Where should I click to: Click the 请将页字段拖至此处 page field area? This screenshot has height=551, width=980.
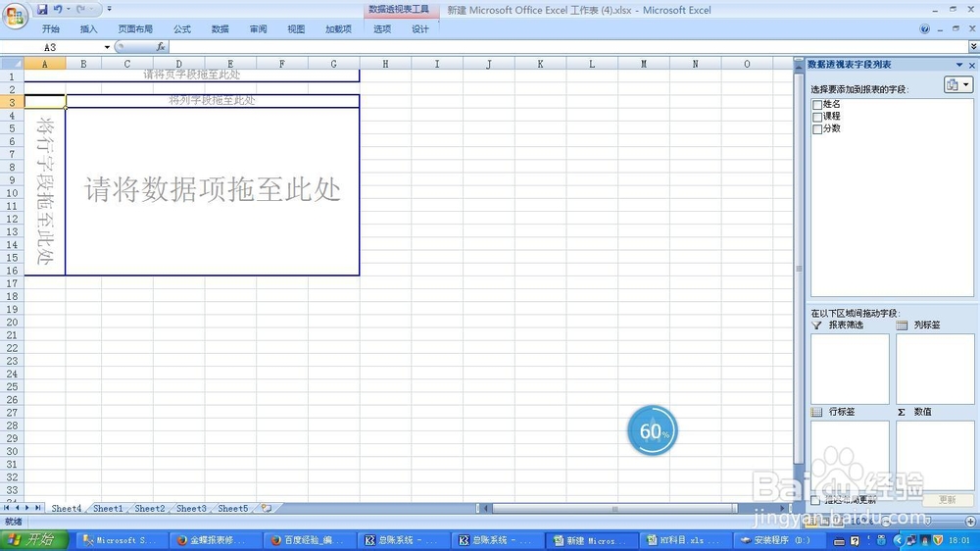click(191, 75)
